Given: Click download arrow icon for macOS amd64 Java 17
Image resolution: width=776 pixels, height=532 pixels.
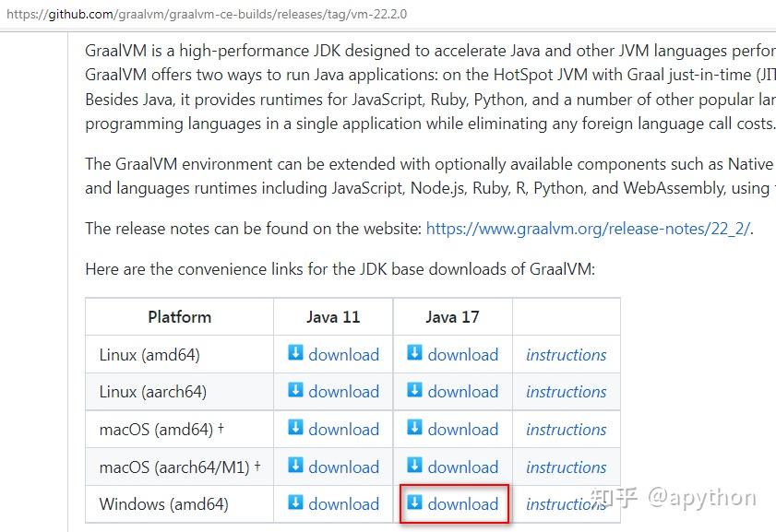Looking at the screenshot, I should pyautogui.click(x=415, y=428).
